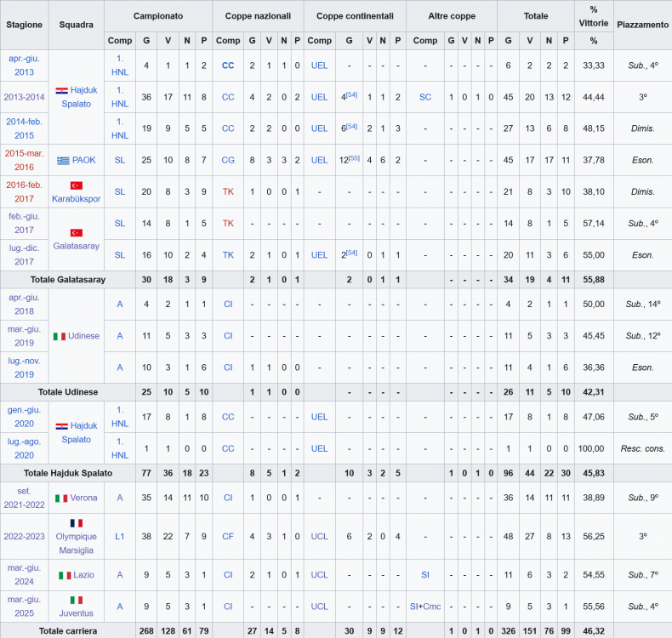Open the red 2016-feb. 2017 season link
This screenshot has width=672, height=638.
click(x=24, y=192)
